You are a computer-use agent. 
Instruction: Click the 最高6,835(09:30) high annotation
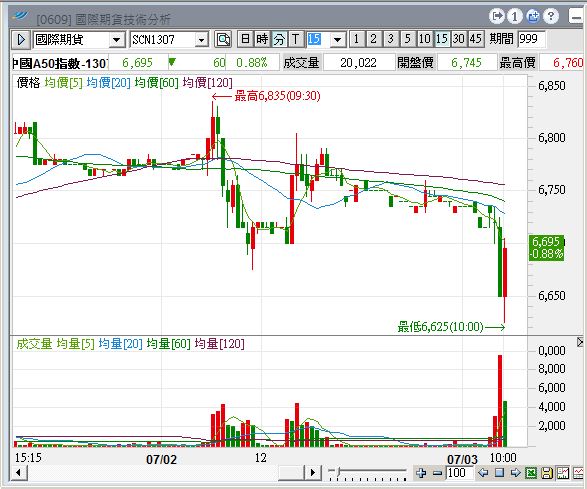[x=277, y=96]
